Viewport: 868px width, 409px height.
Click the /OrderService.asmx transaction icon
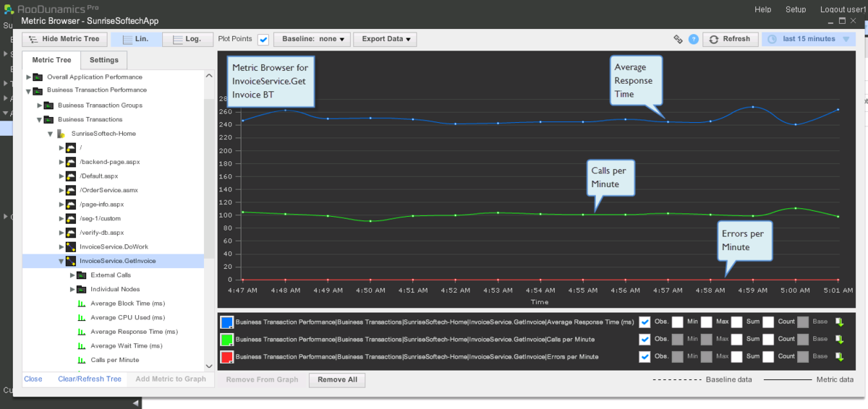[x=71, y=190]
